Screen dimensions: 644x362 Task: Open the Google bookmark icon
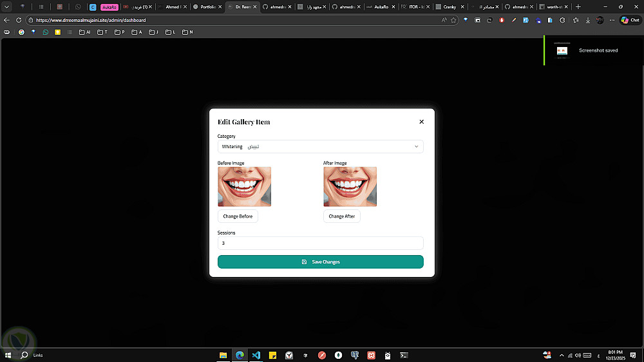coord(21,32)
